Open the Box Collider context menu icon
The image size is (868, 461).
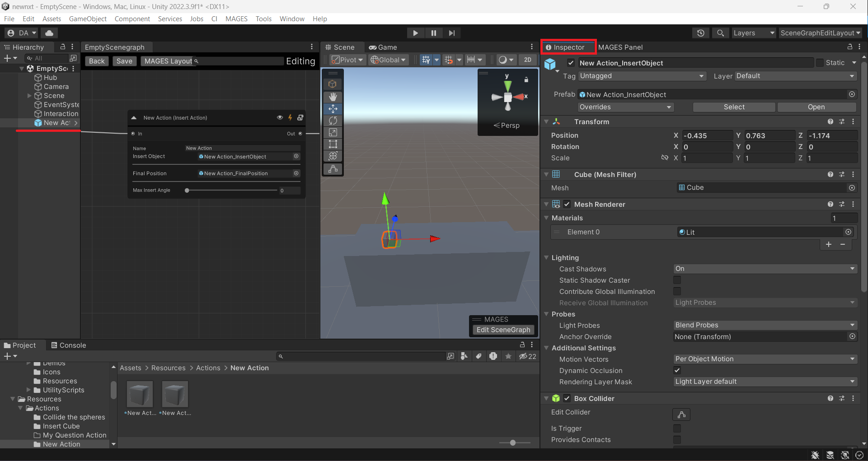(x=853, y=398)
